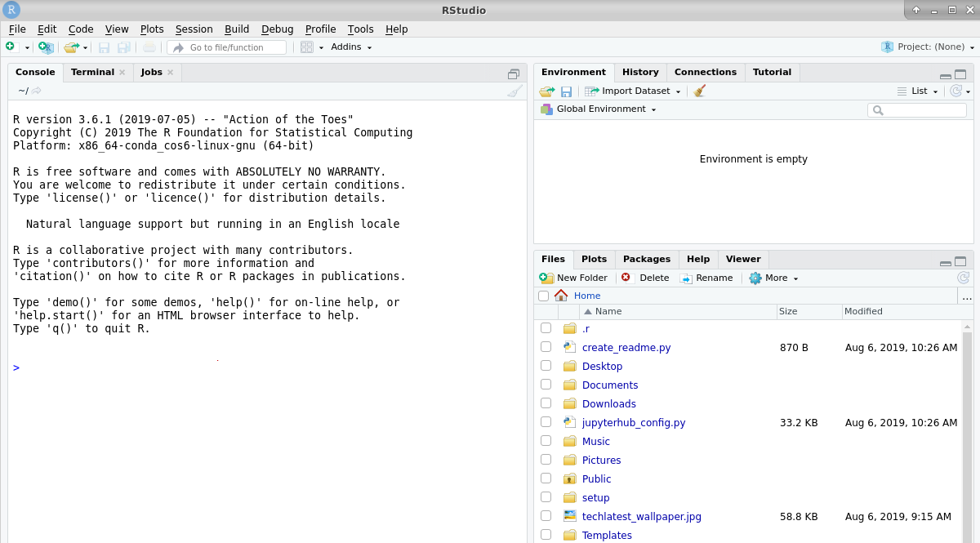Switch to the Packages tab
The image size is (980, 543).
tap(646, 259)
